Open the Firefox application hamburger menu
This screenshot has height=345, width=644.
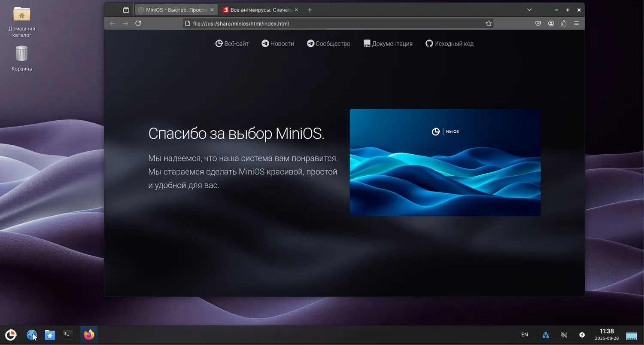tap(577, 24)
